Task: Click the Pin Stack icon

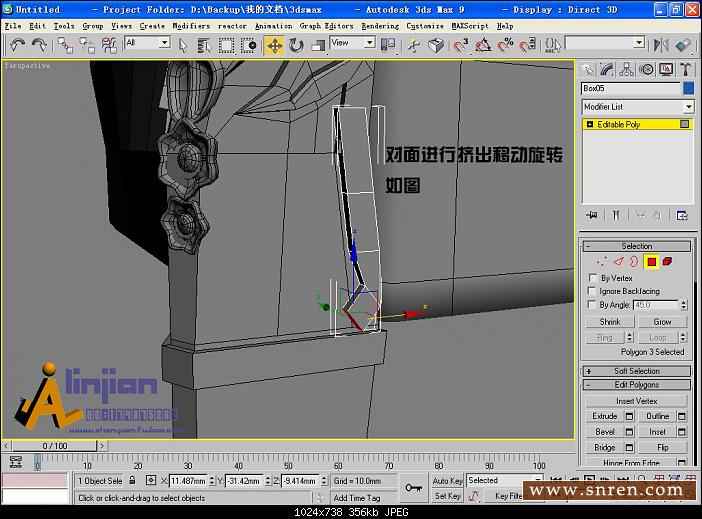Action: click(592, 215)
